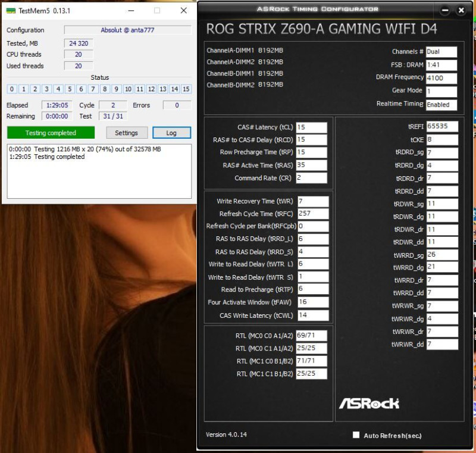Click the Cycle value 2 field
Image resolution: width=476 pixels, height=453 pixels.
click(113, 105)
